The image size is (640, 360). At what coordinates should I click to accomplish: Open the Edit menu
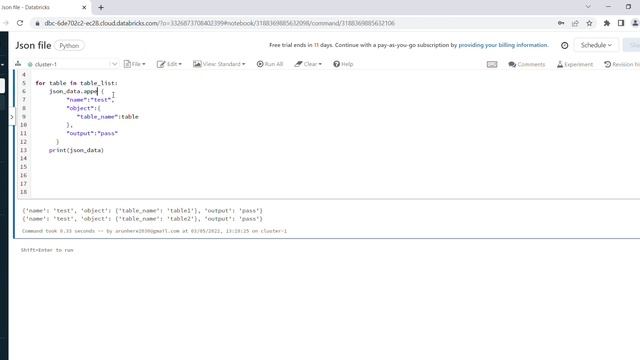169,64
